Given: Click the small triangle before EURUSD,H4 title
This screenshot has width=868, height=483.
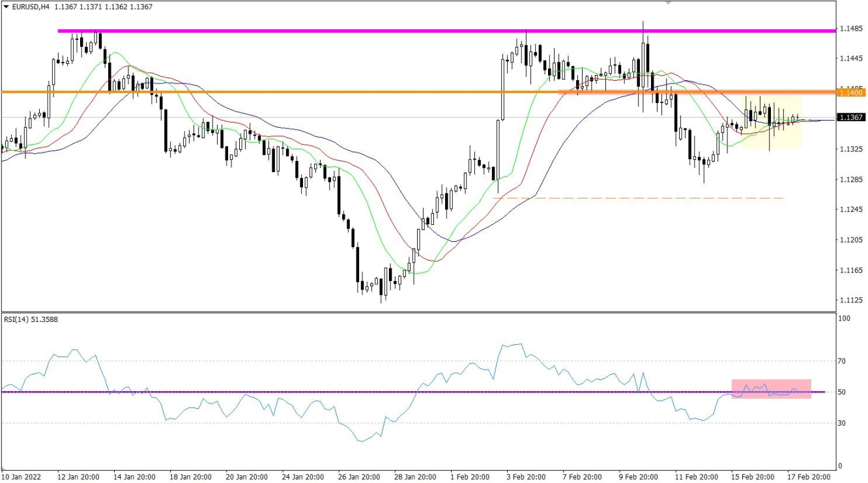Looking at the screenshot, I should tap(6, 7).
